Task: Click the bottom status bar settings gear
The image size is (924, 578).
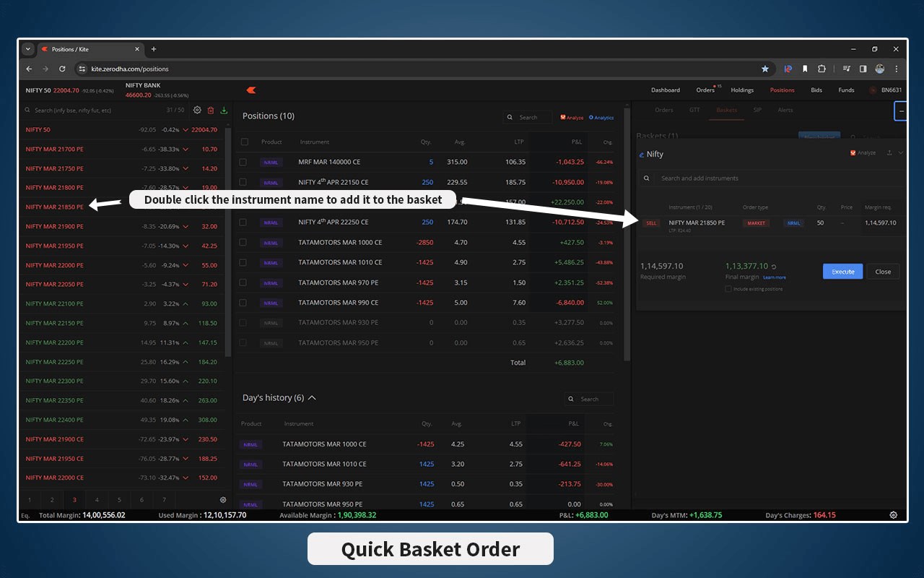Action: 894,515
